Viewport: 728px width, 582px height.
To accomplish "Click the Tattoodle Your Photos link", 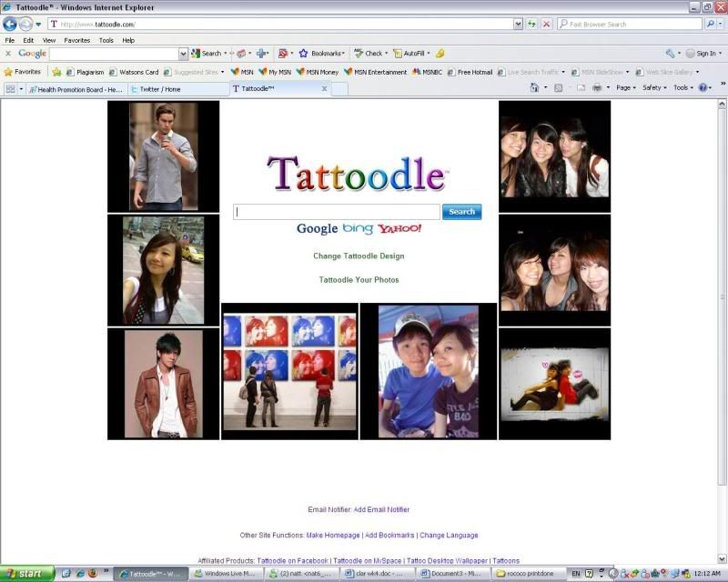I will point(359,280).
